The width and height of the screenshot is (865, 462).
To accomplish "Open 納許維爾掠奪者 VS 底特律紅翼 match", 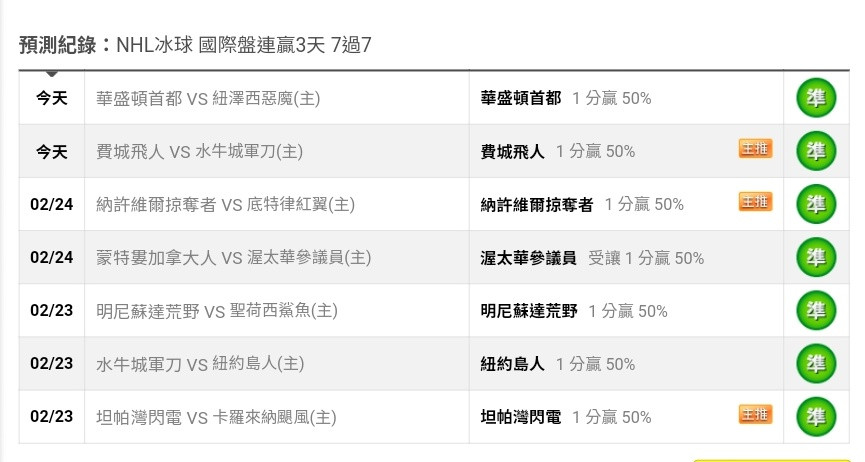I will (225, 204).
